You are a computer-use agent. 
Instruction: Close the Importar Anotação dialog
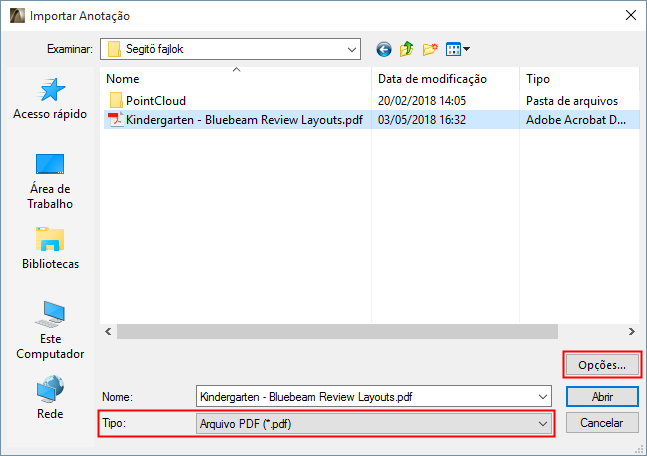pyautogui.click(x=630, y=15)
